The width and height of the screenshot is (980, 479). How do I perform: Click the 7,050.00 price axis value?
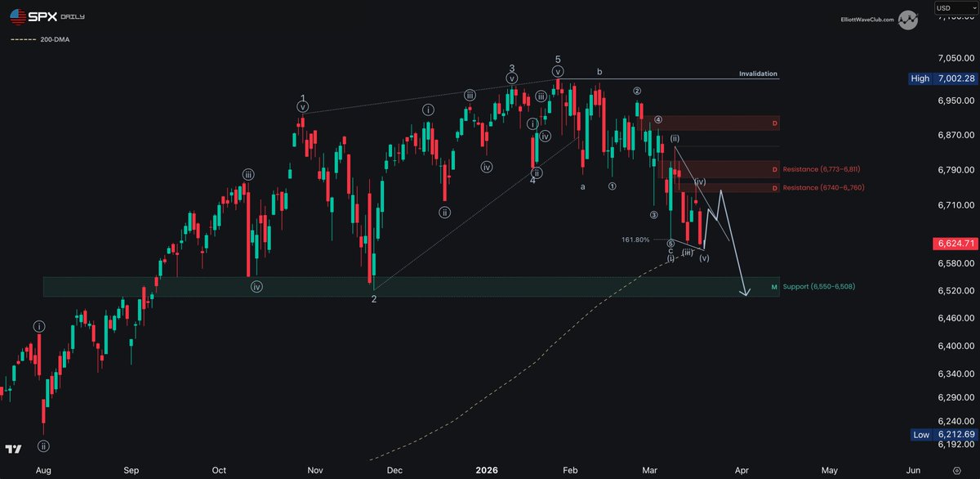[x=955, y=59]
